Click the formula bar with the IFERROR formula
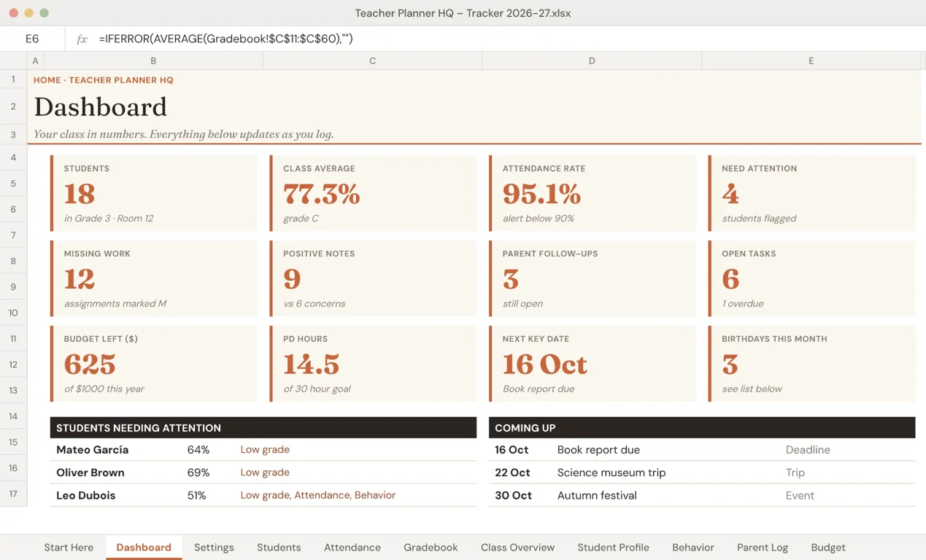The width and height of the screenshot is (926, 560). [495, 39]
